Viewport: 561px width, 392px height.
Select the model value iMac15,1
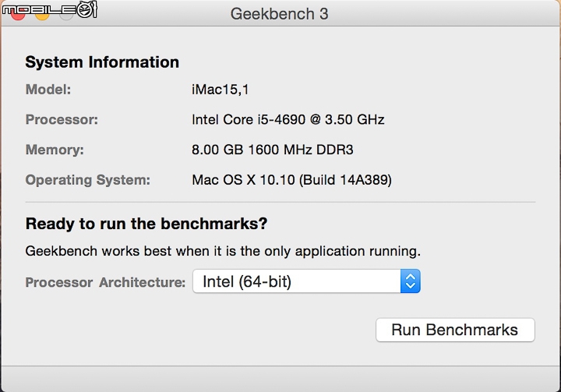[220, 90]
